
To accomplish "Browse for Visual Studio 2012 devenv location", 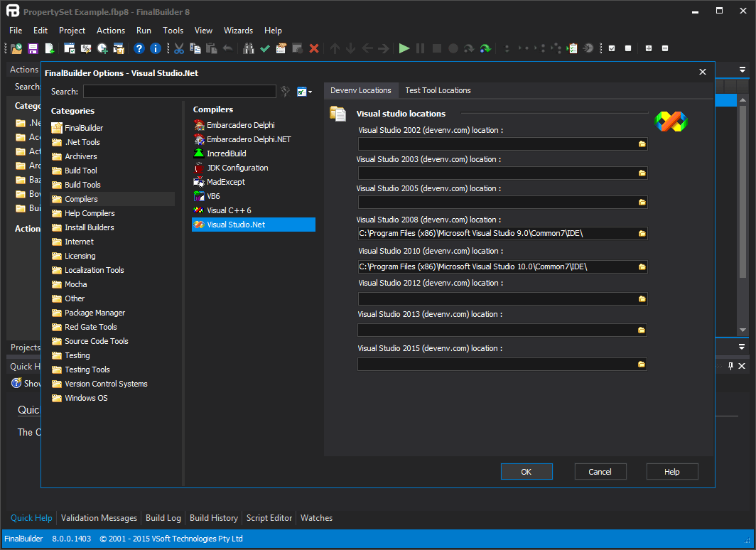I will pyautogui.click(x=642, y=299).
